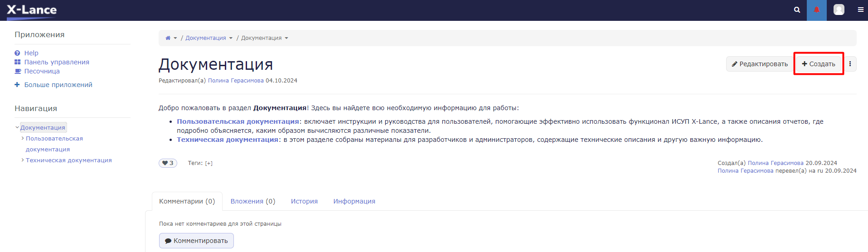This screenshot has height=252, width=868.
Task: Open Больше приложений link
Action: [x=58, y=85]
